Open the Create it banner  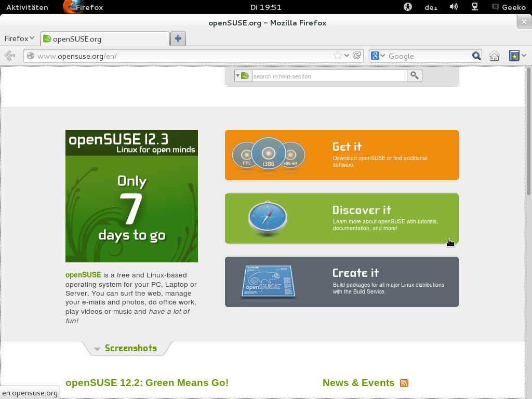pos(342,282)
